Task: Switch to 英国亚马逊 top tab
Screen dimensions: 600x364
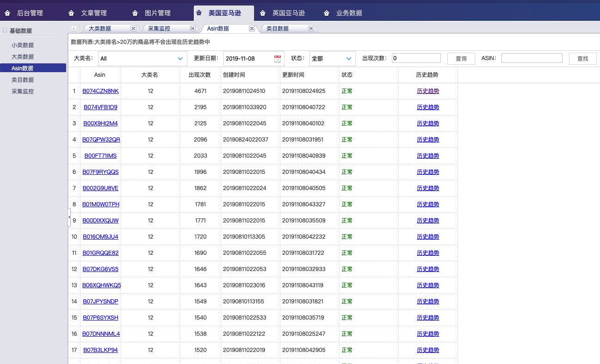Action: 289,13
